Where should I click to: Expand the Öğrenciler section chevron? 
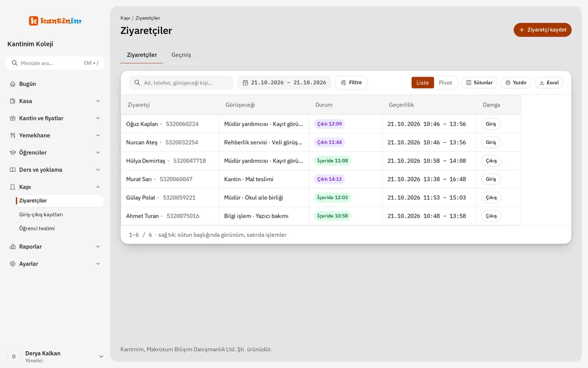pyautogui.click(x=98, y=153)
